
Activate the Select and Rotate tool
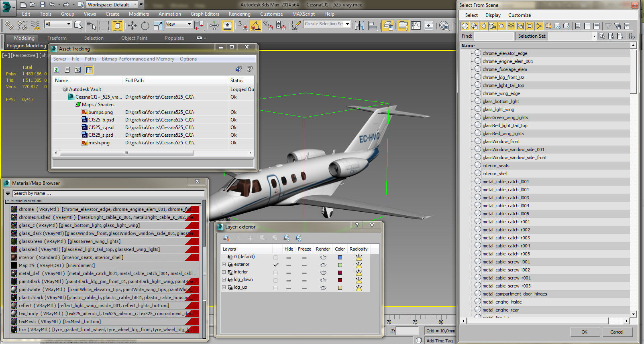pos(145,26)
